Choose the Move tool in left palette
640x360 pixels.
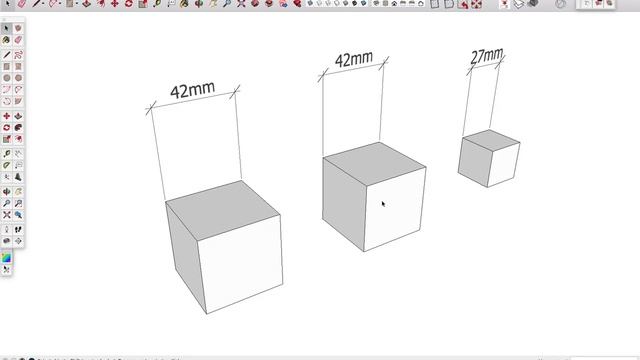[6, 116]
